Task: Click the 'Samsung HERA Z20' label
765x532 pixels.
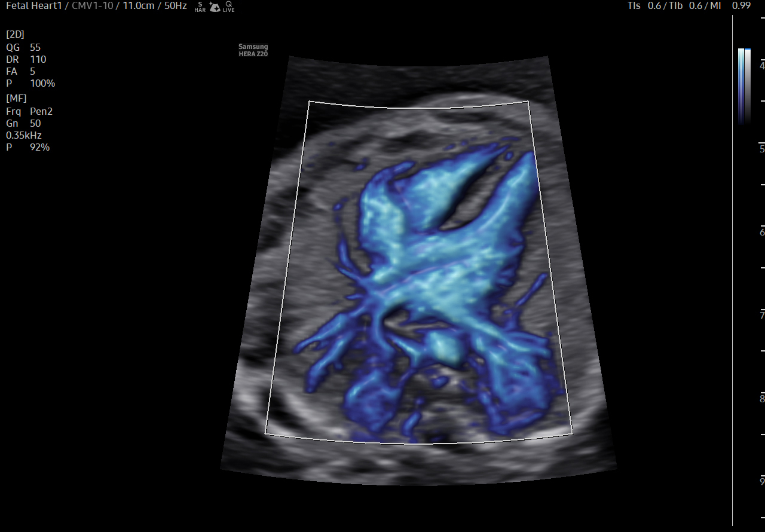Action: 253,50
